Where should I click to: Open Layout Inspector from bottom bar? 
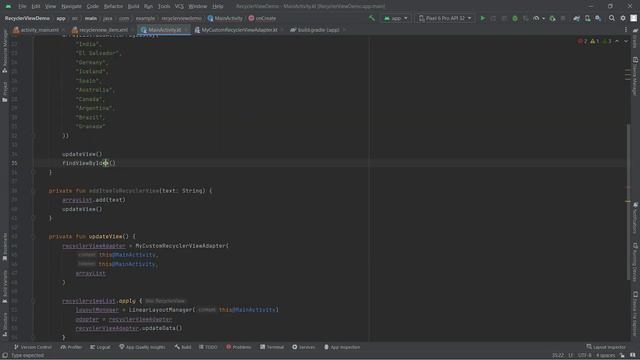pos(606,347)
